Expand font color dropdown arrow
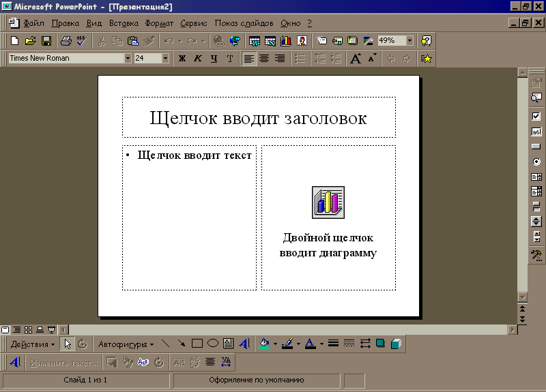546x392 pixels. (x=321, y=344)
